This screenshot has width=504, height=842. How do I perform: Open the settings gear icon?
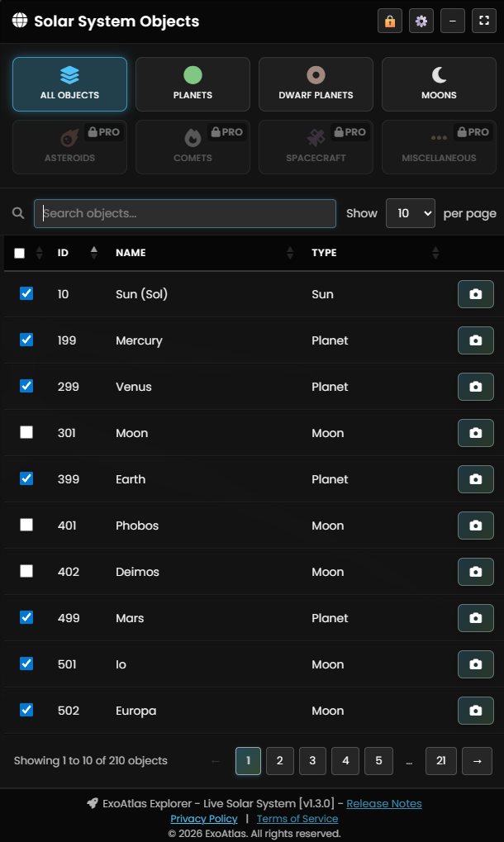(x=421, y=21)
